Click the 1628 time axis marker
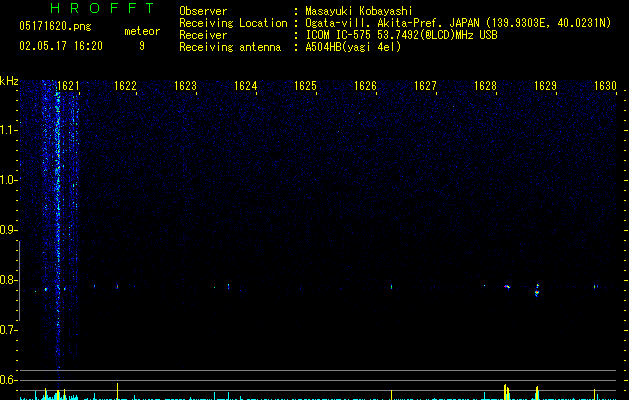Viewport: 629px width, 400px height. click(x=485, y=86)
